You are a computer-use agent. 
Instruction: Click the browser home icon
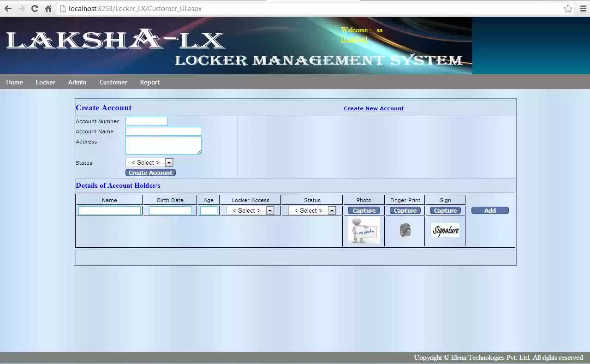[48, 8]
